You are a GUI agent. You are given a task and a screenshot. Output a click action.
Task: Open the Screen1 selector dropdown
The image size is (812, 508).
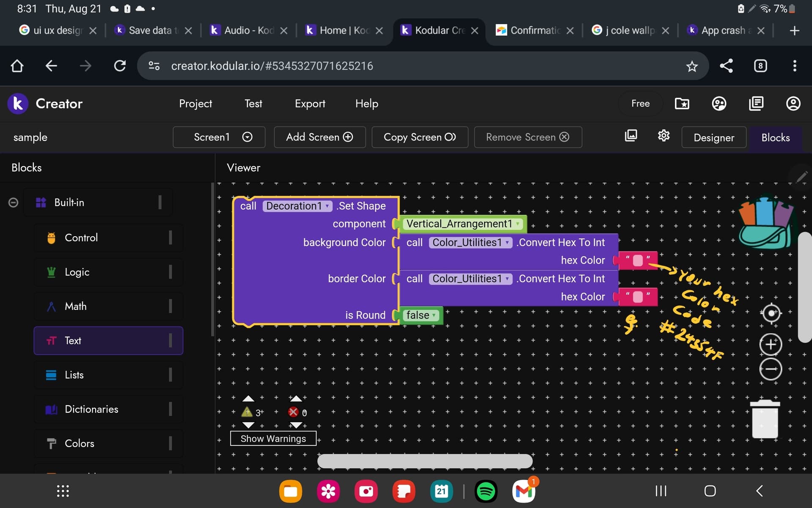click(219, 137)
